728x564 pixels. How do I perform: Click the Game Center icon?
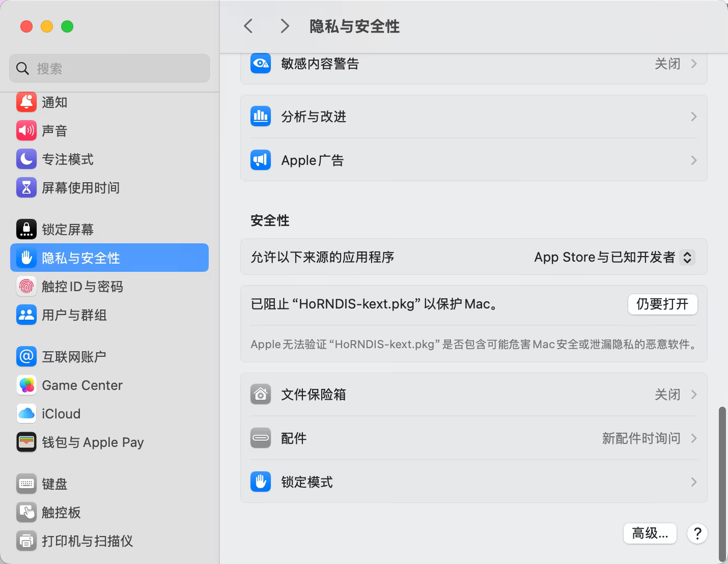point(26,385)
